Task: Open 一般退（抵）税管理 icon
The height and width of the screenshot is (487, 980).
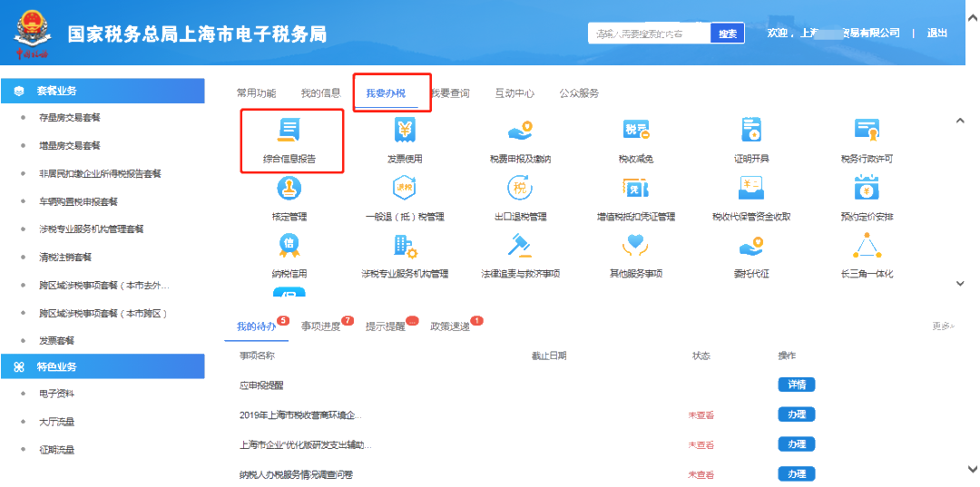Action: click(x=405, y=188)
